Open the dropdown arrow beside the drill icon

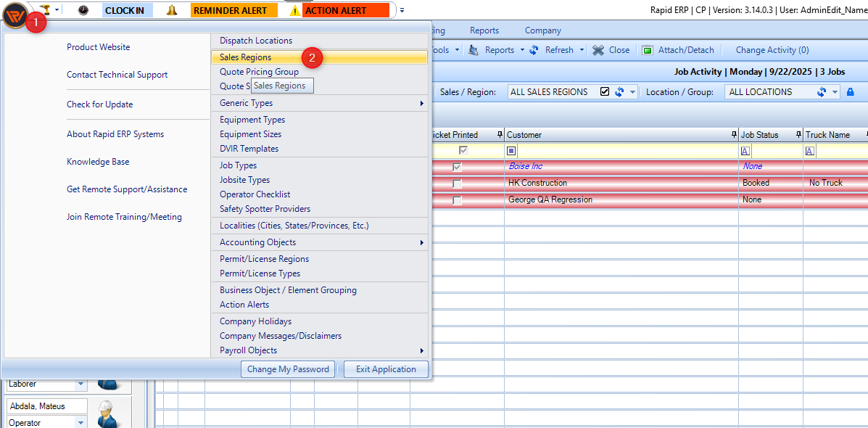click(x=57, y=10)
